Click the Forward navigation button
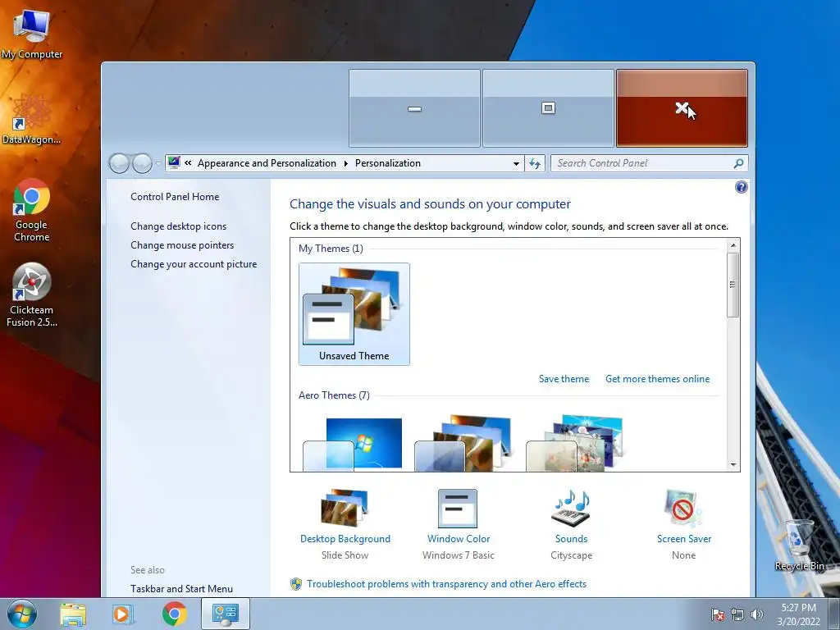Image resolution: width=840 pixels, height=630 pixels. [142, 163]
